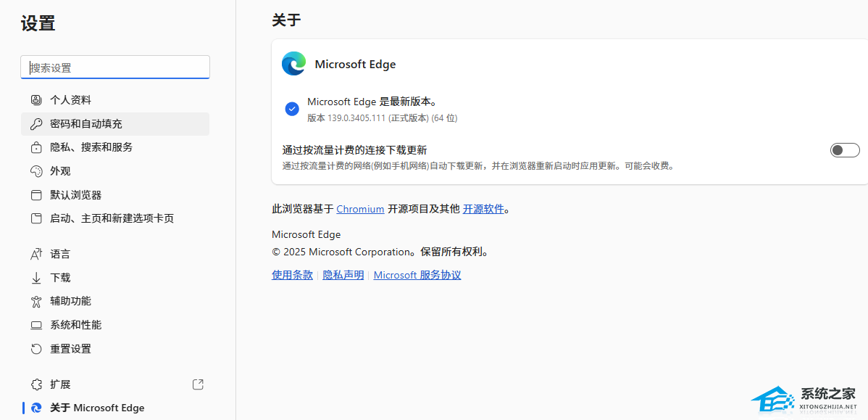Click the Microsoft Edge card title
The image size is (868, 420).
pos(356,65)
